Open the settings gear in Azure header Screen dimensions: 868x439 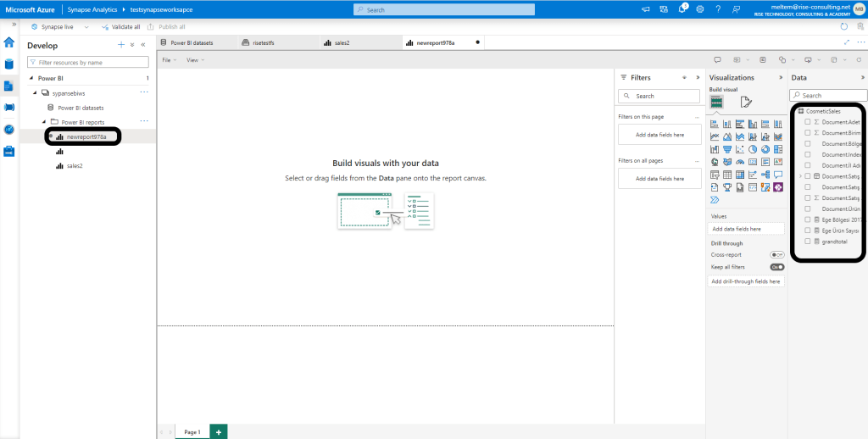(700, 9)
